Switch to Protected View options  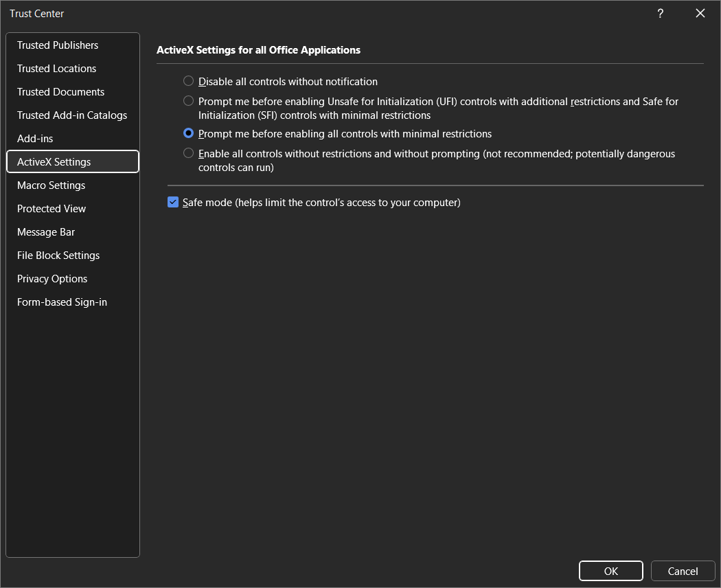[x=51, y=209]
